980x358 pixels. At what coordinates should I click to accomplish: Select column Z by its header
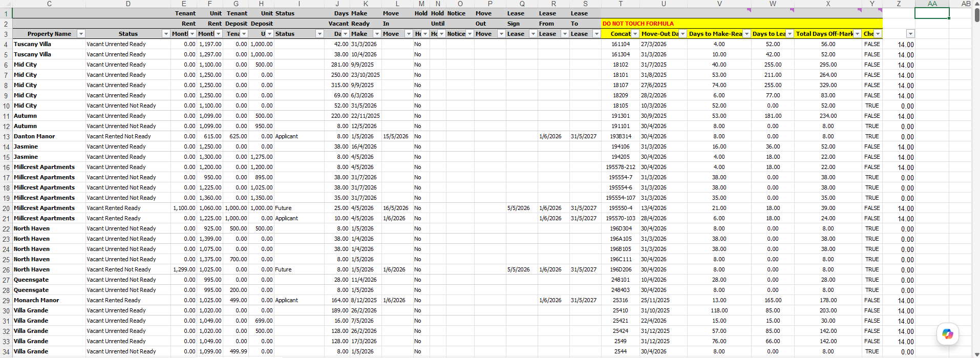(x=899, y=4)
